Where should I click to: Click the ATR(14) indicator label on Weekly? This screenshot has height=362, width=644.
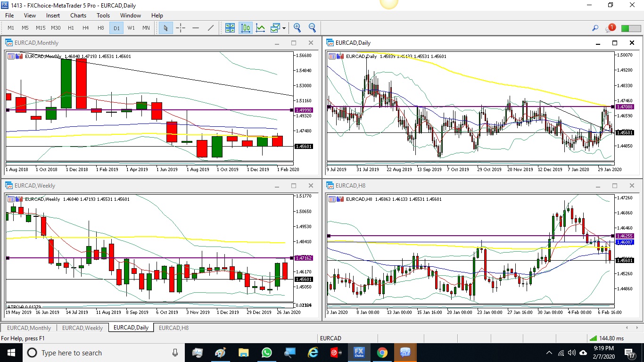point(23,307)
